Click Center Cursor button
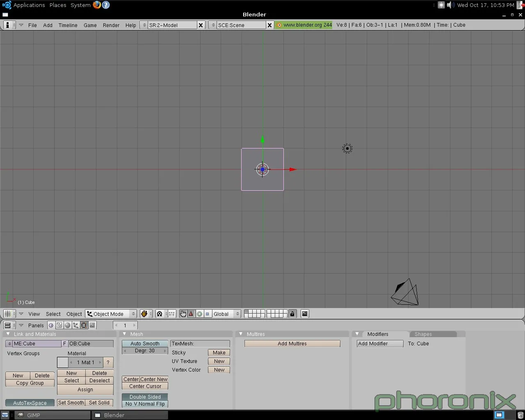 (145, 386)
